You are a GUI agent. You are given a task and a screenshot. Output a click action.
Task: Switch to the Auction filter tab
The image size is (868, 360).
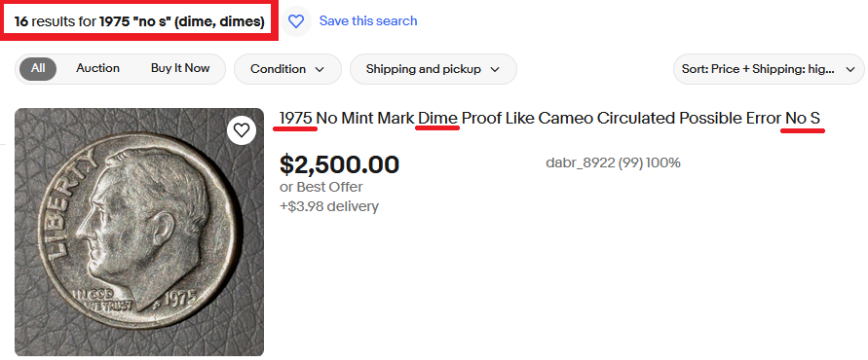pos(98,68)
